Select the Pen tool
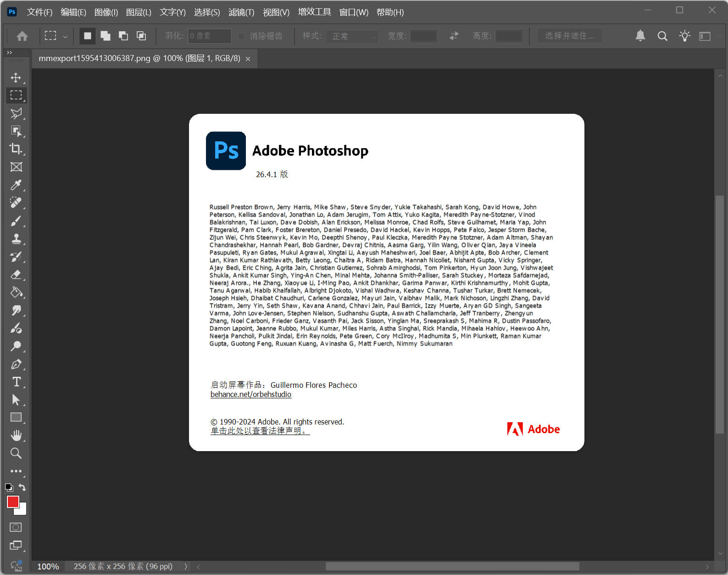The image size is (728, 575). (16, 364)
